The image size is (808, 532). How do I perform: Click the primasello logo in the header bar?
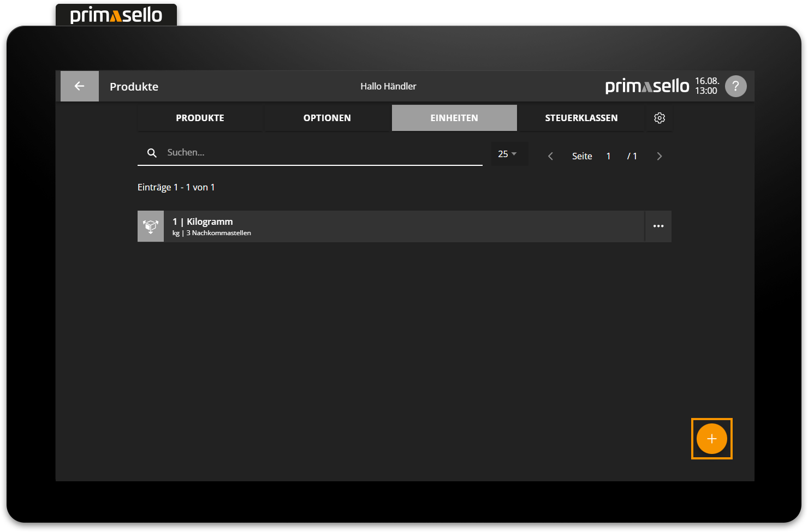click(x=647, y=86)
